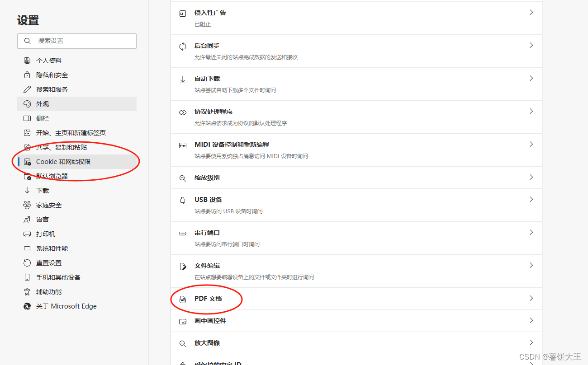This screenshot has width=588, height=365.
Task: Open 重置设置 from the sidebar
Action: tap(47, 262)
